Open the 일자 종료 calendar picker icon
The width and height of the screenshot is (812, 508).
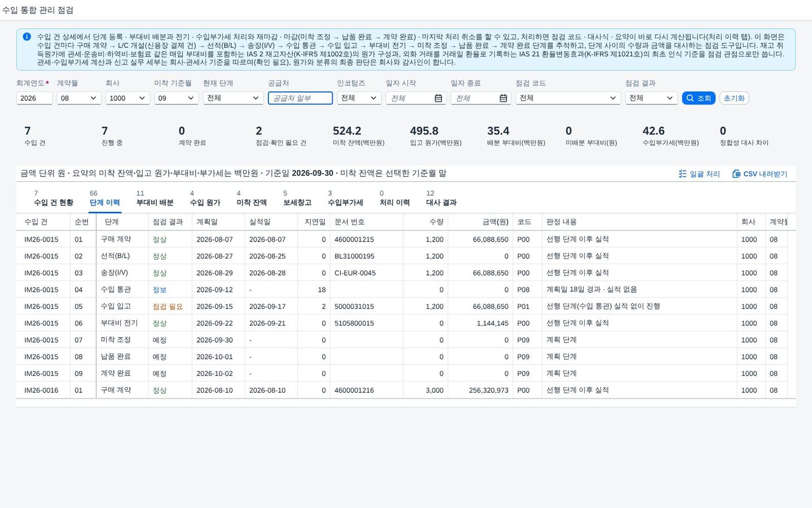coord(503,98)
